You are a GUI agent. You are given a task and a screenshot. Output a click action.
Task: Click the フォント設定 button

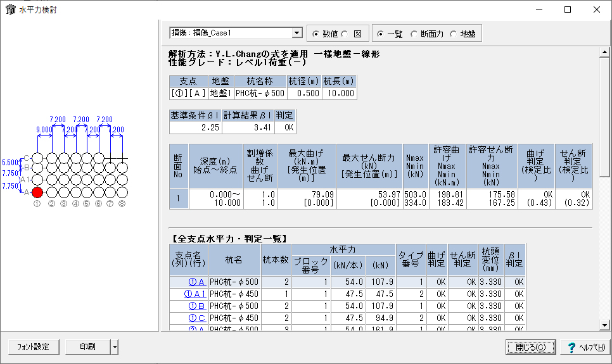pyautogui.click(x=34, y=347)
